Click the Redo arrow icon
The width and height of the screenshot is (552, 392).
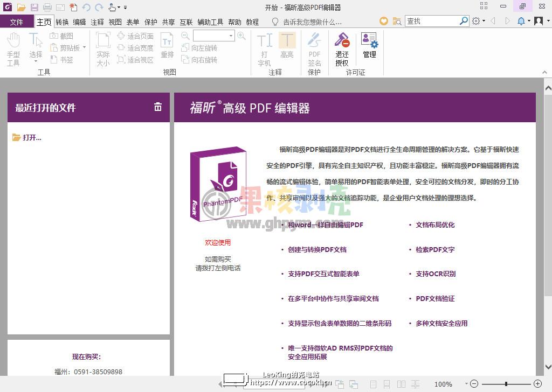(99, 7)
